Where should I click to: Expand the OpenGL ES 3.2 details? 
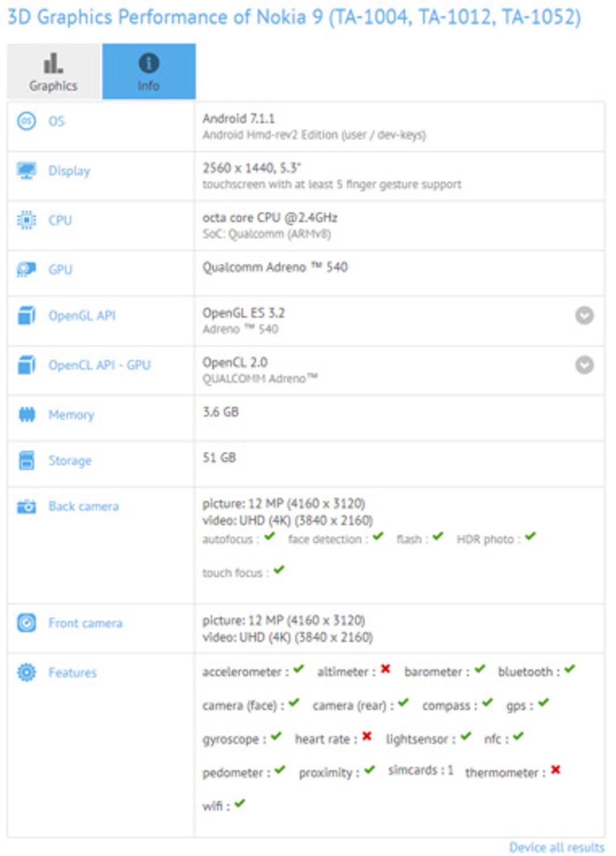click(584, 315)
